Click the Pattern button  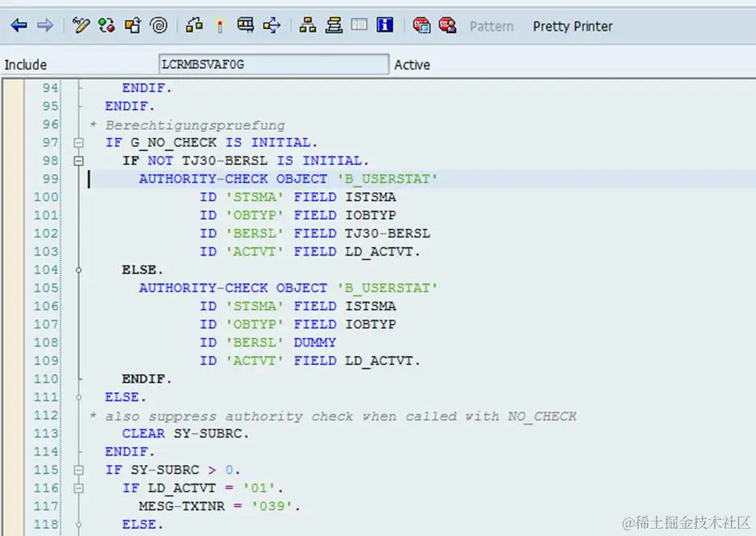(x=491, y=26)
